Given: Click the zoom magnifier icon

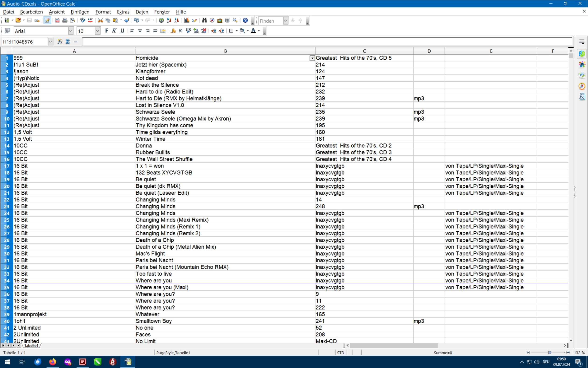Looking at the screenshot, I should coord(235,21).
